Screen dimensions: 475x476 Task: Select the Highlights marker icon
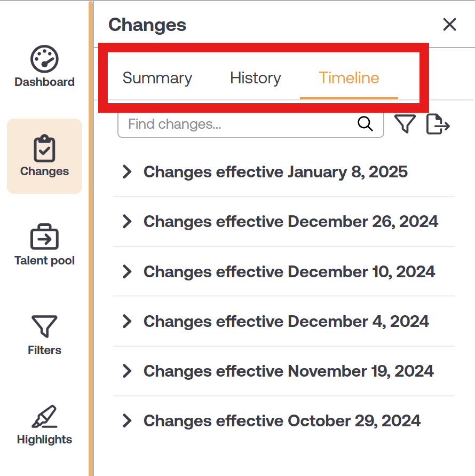click(44, 416)
